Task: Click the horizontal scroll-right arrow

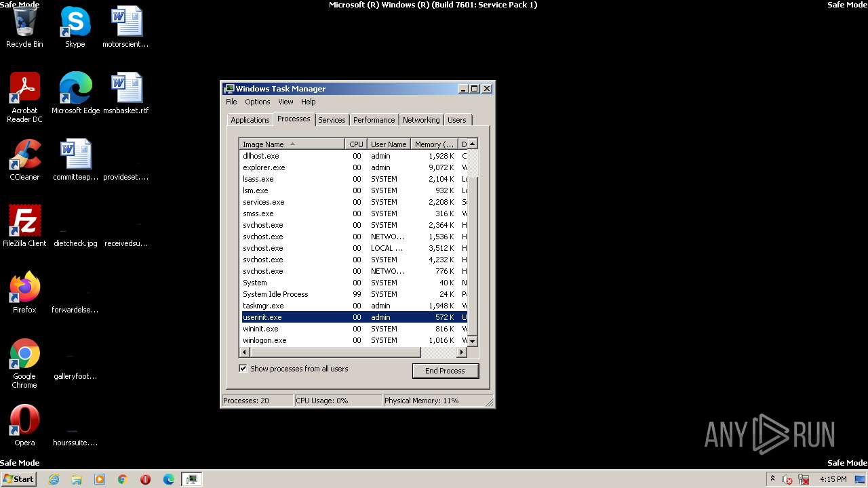Action: click(462, 352)
